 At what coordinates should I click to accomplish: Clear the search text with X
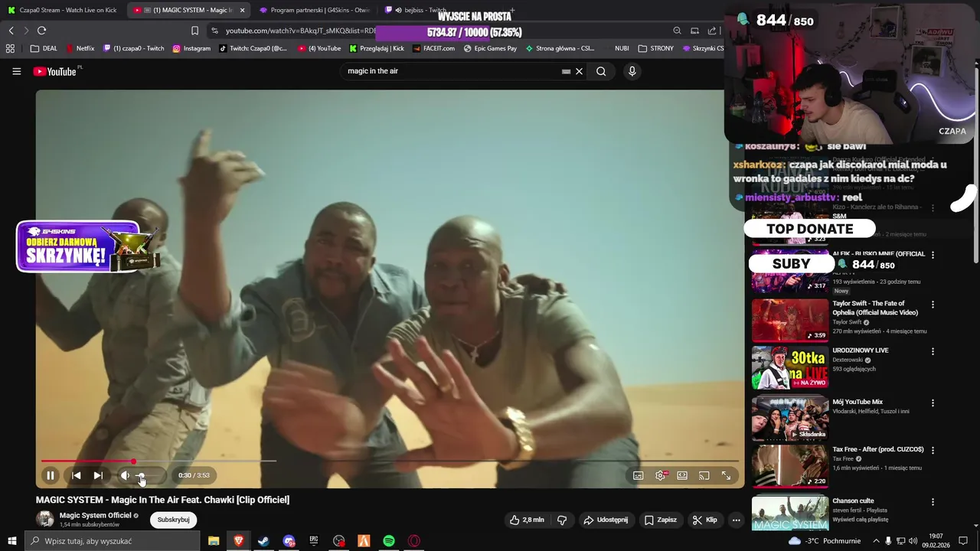tap(579, 71)
